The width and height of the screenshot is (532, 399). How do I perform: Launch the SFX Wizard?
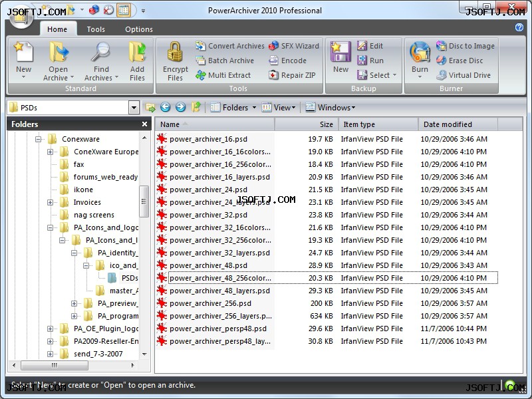293,46
